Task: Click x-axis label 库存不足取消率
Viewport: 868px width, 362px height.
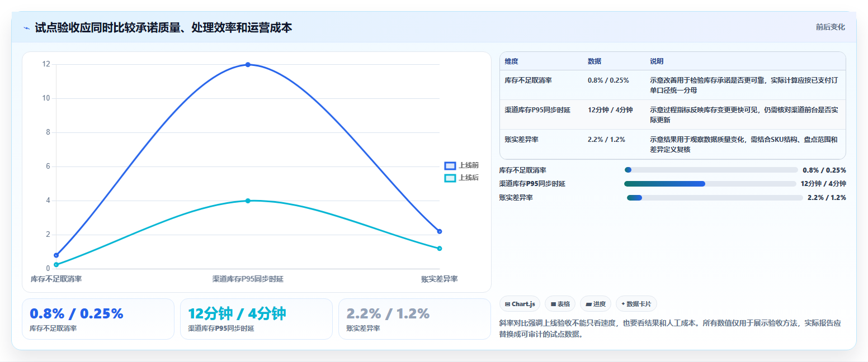Action: [56, 279]
